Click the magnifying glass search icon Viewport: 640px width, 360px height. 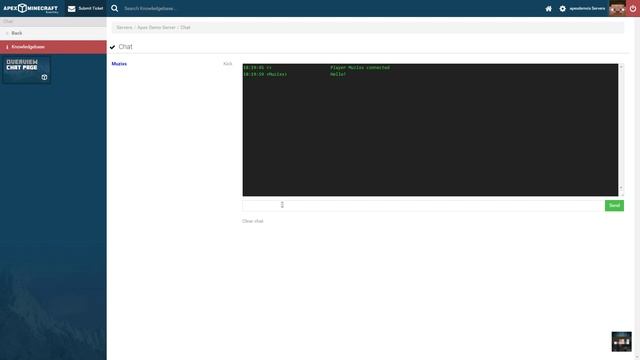(x=115, y=8)
